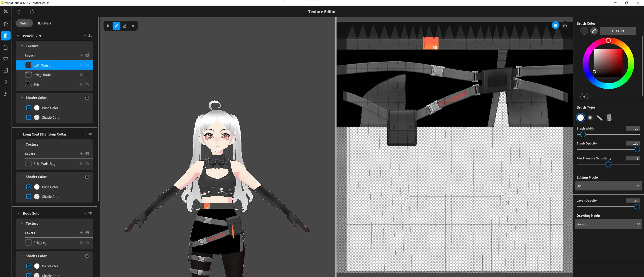Toggle the UV grid guide display
The width and height of the screenshot is (644, 277).
[x=555, y=25]
